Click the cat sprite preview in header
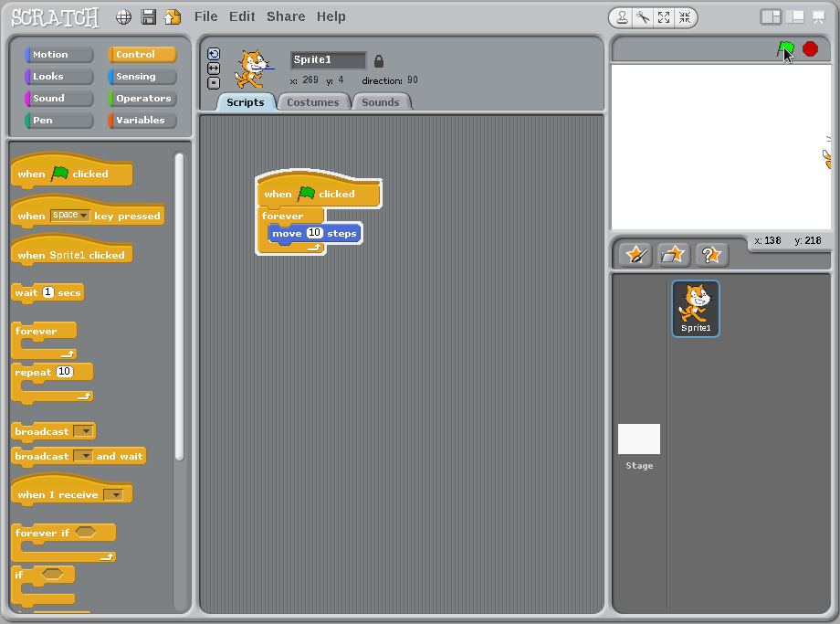Image resolution: width=840 pixels, height=624 pixels. coord(252,69)
